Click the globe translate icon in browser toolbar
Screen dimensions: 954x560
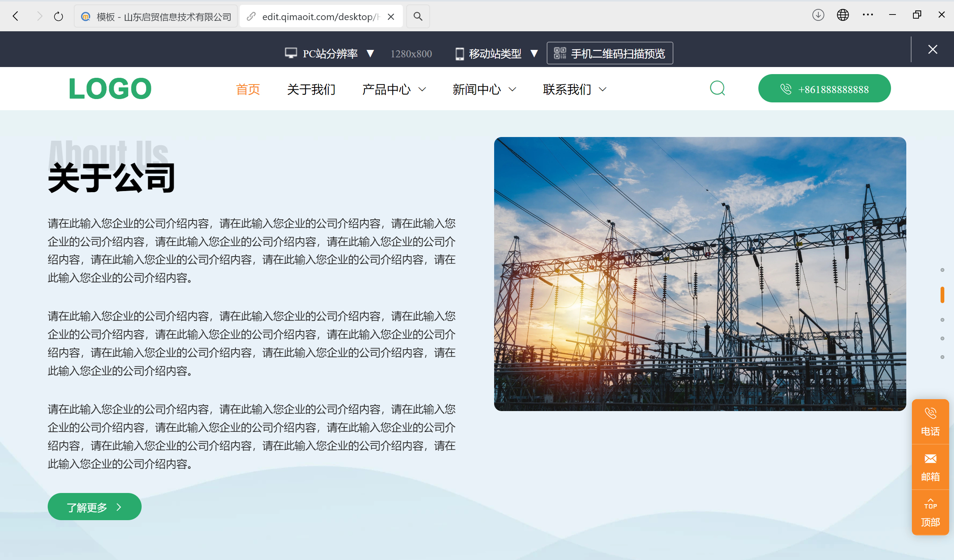843,15
